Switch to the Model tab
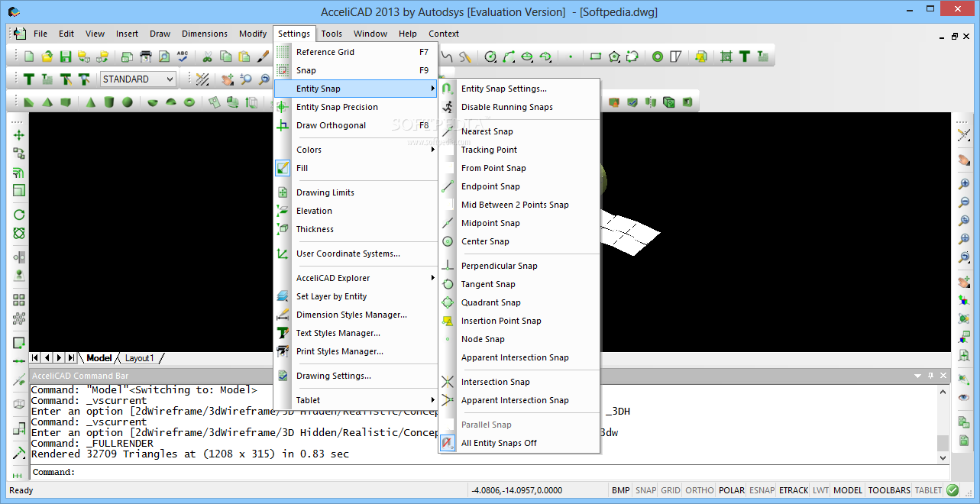The height and width of the screenshot is (504, 980). pos(99,358)
